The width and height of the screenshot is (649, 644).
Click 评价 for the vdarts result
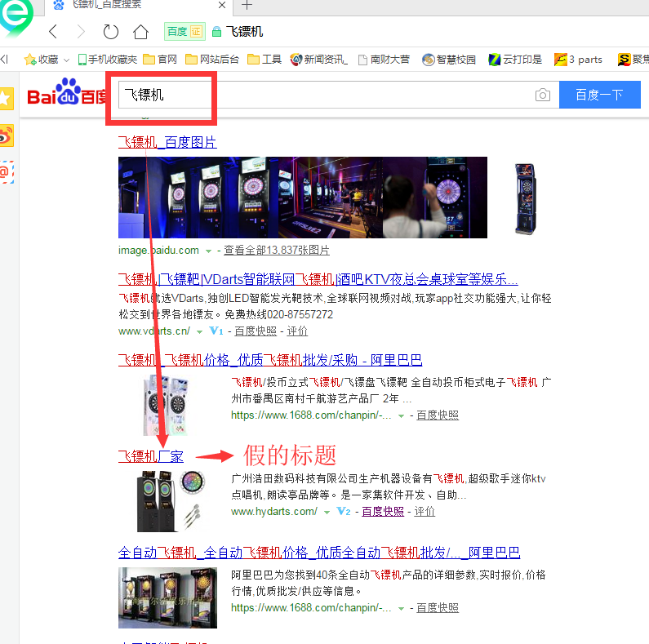coord(297,331)
